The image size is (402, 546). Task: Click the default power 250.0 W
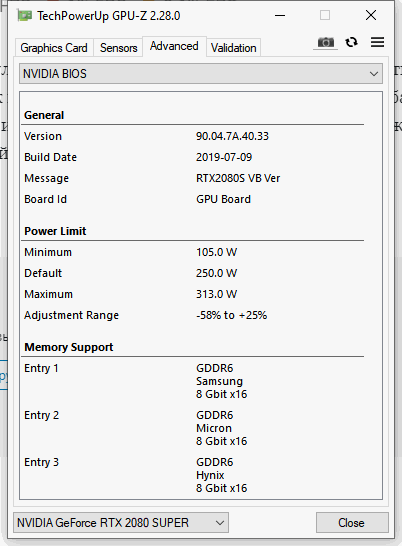[x=216, y=273]
